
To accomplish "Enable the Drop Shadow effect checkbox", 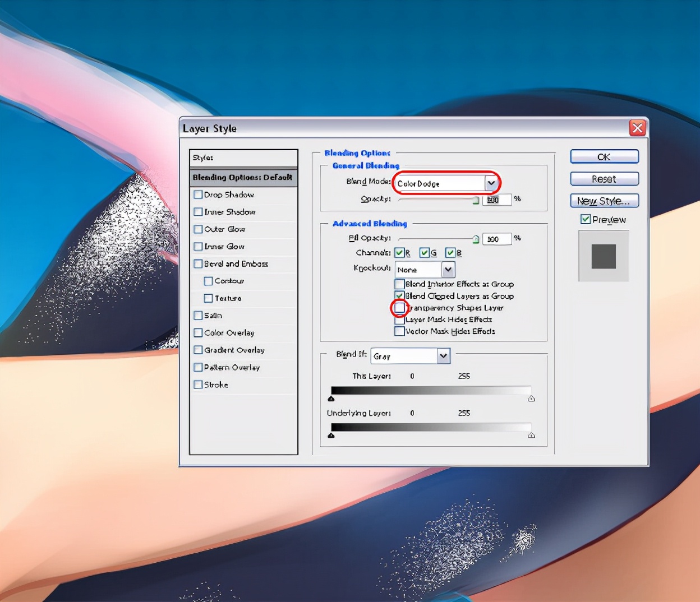I will (198, 195).
